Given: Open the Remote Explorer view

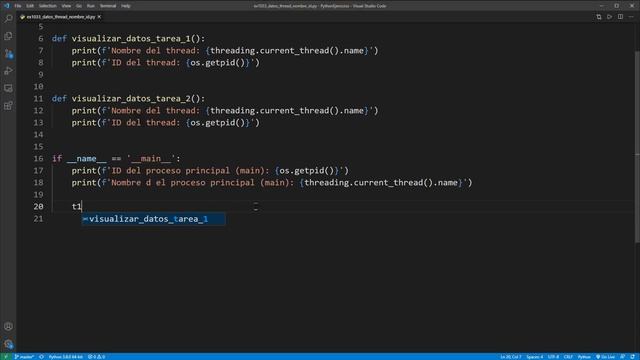Looking at the screenshot, I should click(x=8, y=89).
